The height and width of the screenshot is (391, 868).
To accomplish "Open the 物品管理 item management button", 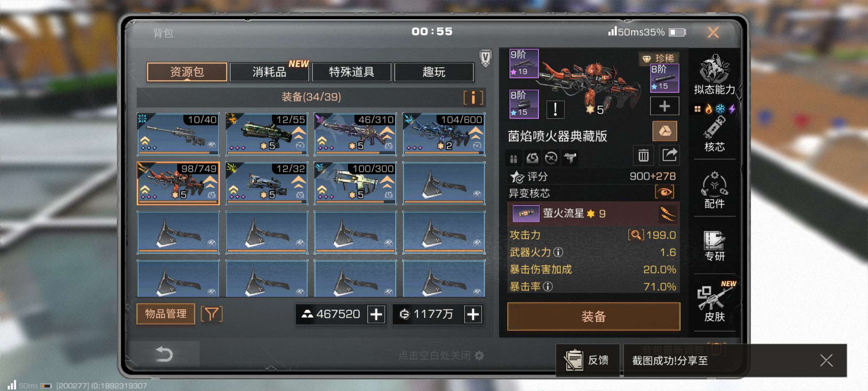I will point(166,314).
